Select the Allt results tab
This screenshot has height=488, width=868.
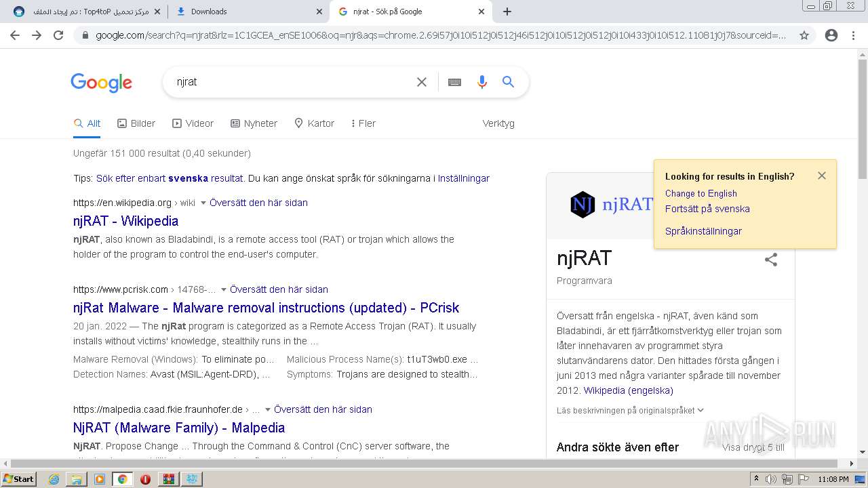87,123
